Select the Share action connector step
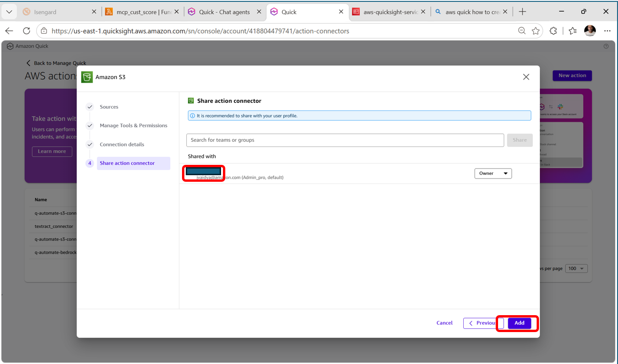618x364 pixels. coord(134,163)
